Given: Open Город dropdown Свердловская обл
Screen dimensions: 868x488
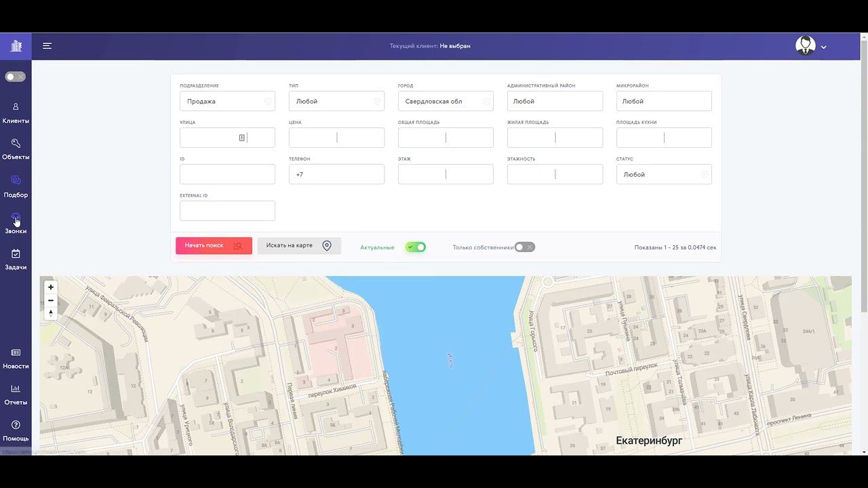Looking at the screenshot, I should click(446, 101).
